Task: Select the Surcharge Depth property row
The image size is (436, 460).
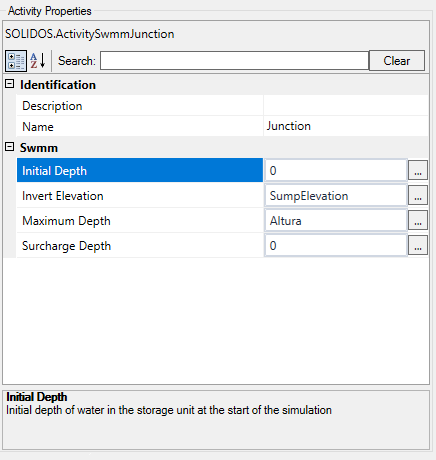Action: click(x=140, y=245)
